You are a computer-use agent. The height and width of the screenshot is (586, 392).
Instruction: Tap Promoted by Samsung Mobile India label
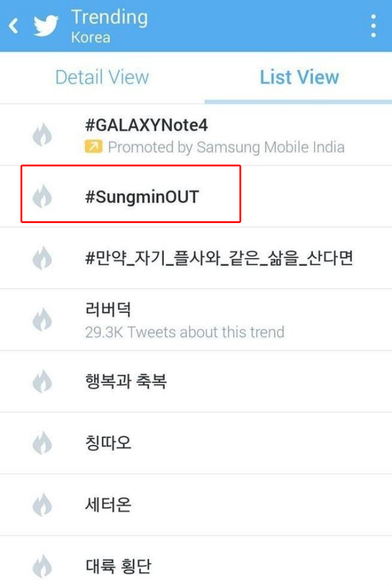226,146
